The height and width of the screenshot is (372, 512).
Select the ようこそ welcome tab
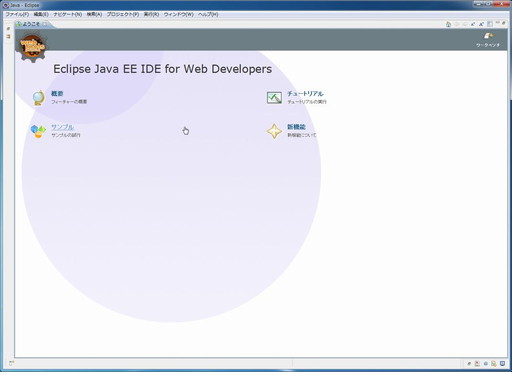click(31, 24)
